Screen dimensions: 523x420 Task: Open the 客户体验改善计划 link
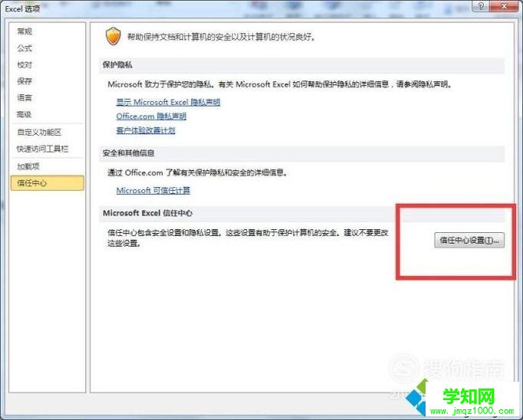coord(146,130)
